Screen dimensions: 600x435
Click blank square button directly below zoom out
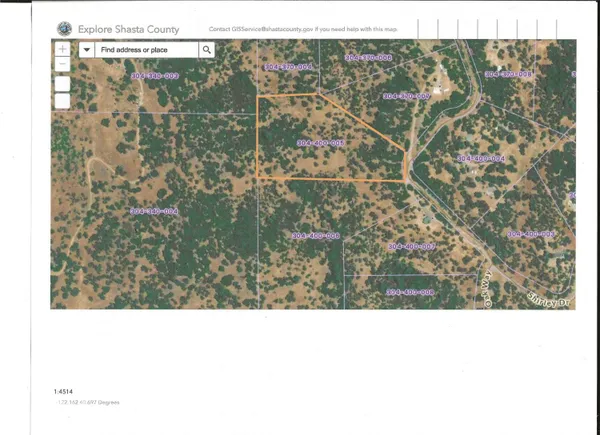click(x=62, y=83)
